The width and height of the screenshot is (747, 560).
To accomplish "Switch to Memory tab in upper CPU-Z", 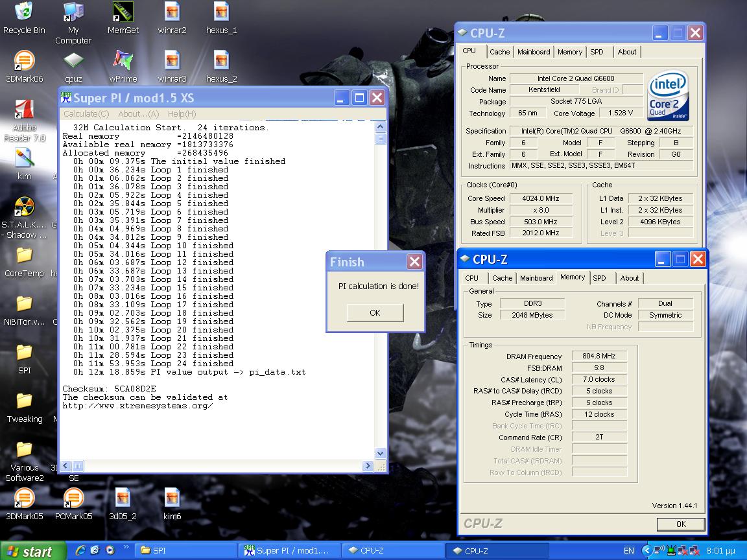I will click(570, 52).
